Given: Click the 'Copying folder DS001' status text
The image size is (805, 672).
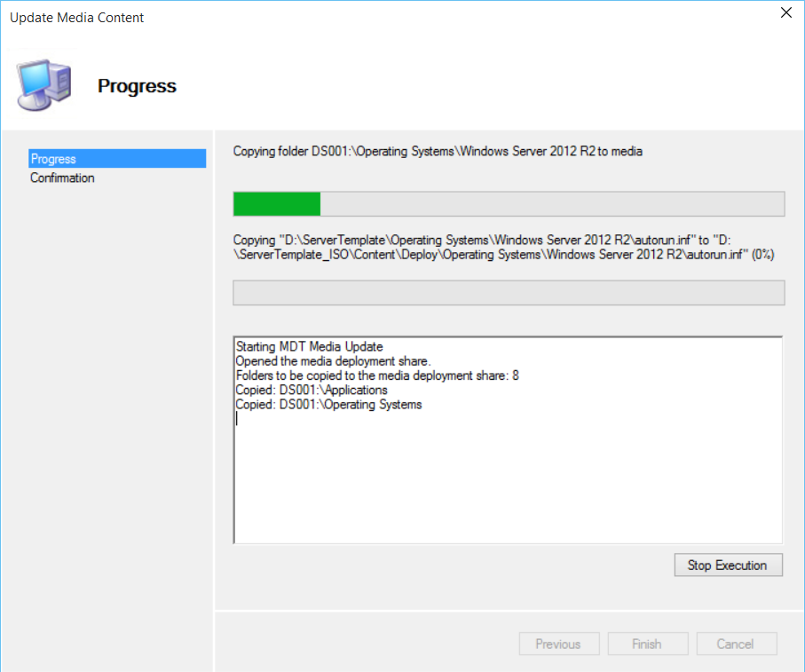Looking at the screenshot, I should point(438,151).
